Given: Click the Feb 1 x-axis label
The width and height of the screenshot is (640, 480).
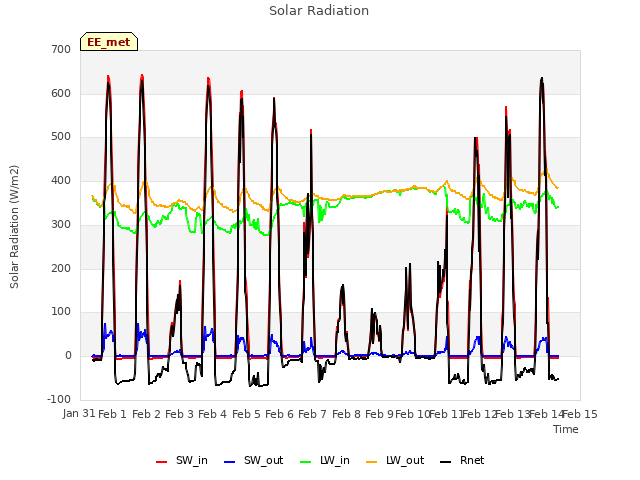Looking at the screenshot, I should click(113, 414).
